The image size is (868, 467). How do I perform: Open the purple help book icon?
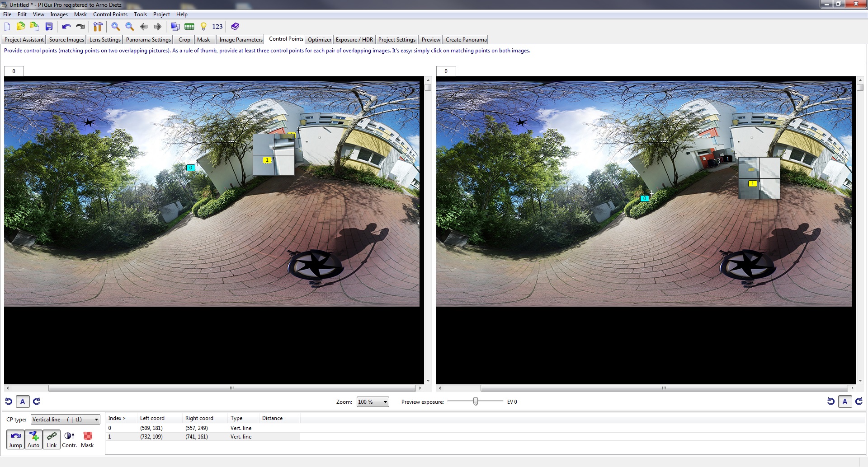(235, 27)
